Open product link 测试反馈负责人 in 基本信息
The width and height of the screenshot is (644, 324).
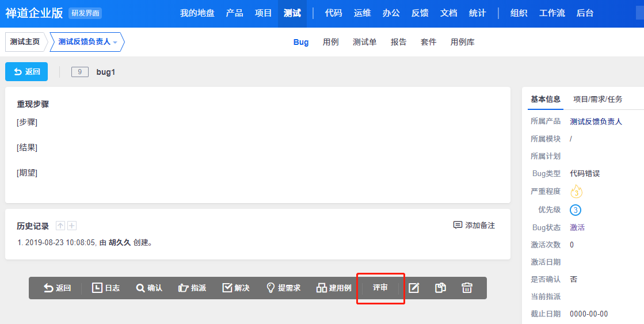pyautogui.click(x=596, y=121)
